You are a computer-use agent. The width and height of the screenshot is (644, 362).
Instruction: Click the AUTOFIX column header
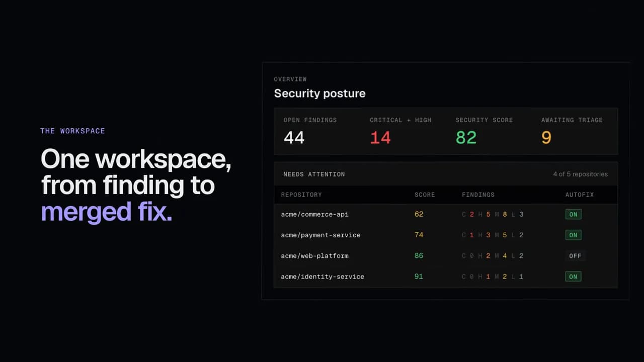(x=580, y=195)
